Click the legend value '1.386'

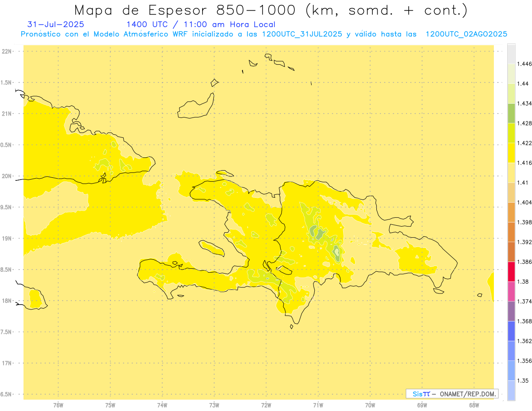pos(524,262)
